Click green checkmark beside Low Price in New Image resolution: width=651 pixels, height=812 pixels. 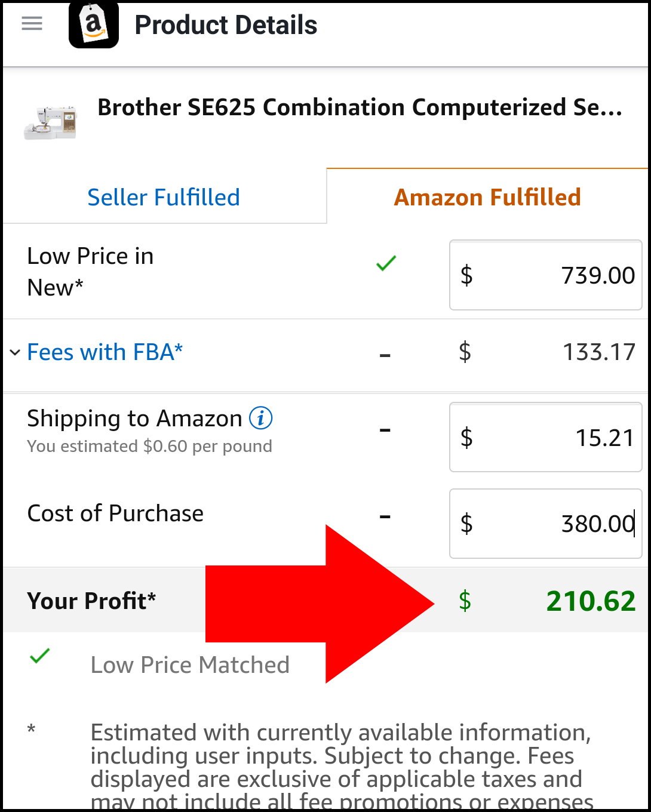[x=386, y=263]
